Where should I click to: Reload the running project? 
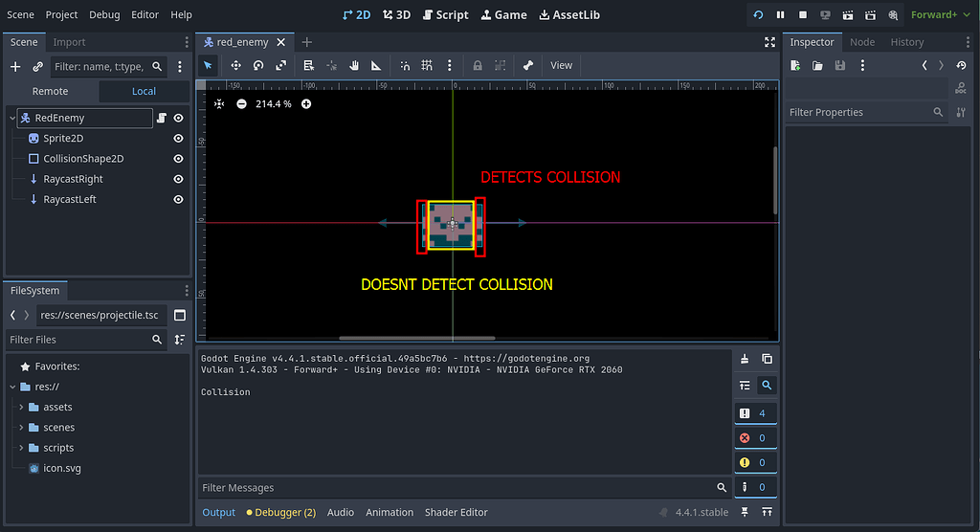pyautogui.click(x=758, y=14)
